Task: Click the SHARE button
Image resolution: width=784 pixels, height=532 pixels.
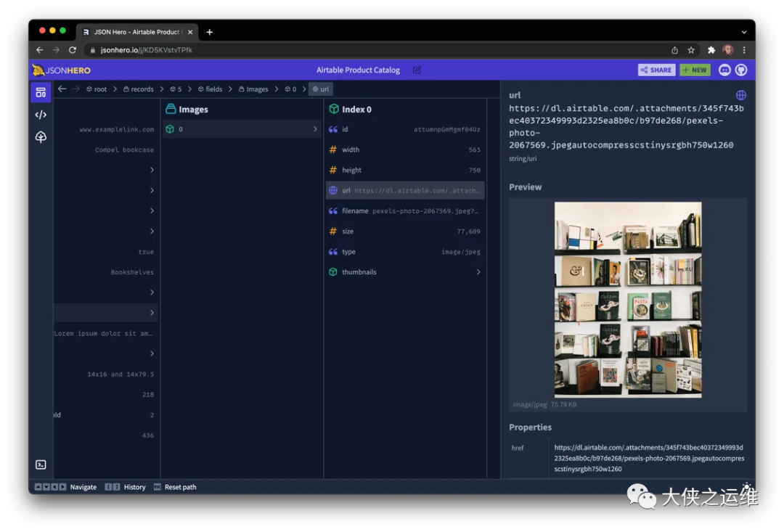Action: (x=656, y=70)
